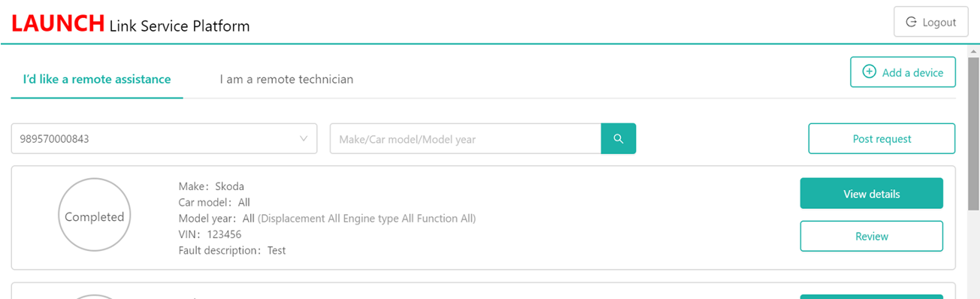Open View details for Skoda request
Viewport: 980px width, 299px height.
pyautogui.click(x=871, y=194)
